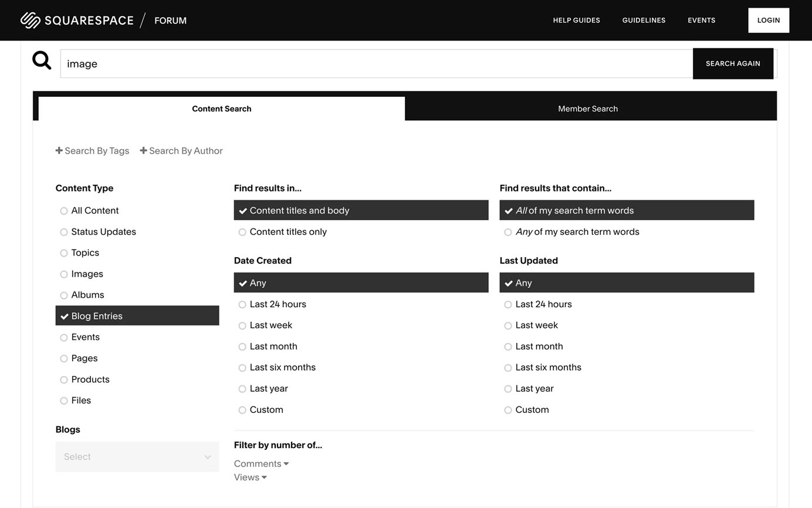812x508 pixels.
Task: Switch to the Member Search tab
Action: [588, 109]
